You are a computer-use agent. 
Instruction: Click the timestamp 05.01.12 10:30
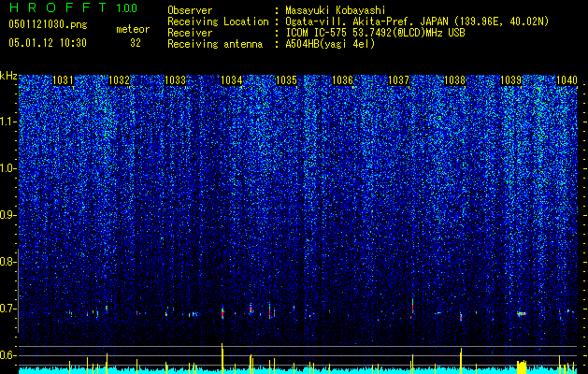[48, 43]
